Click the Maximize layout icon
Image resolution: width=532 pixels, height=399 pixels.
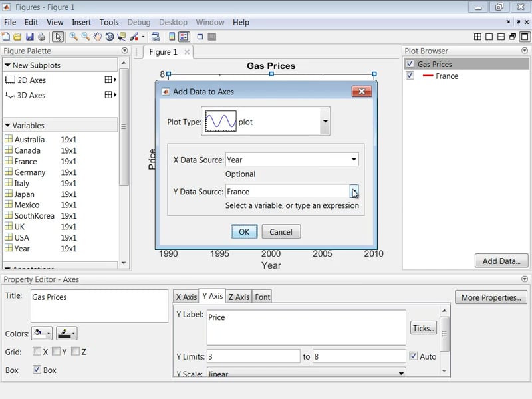pos(525,37)
